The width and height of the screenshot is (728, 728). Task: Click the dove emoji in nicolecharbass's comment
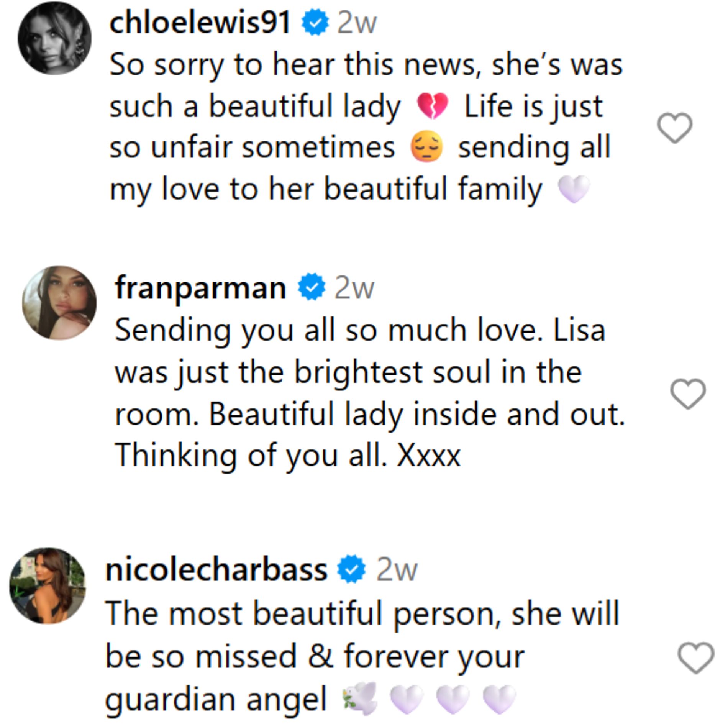point(359,699)
